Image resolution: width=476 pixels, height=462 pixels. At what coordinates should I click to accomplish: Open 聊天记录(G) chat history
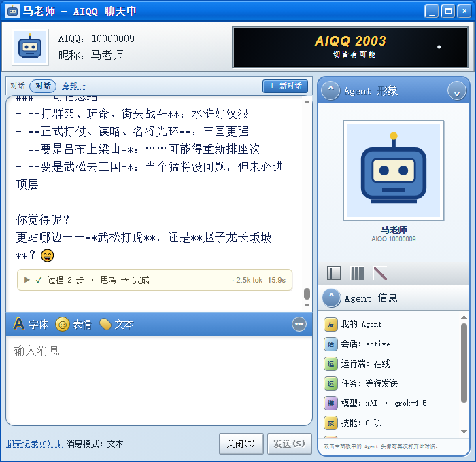tap(34, 444)
